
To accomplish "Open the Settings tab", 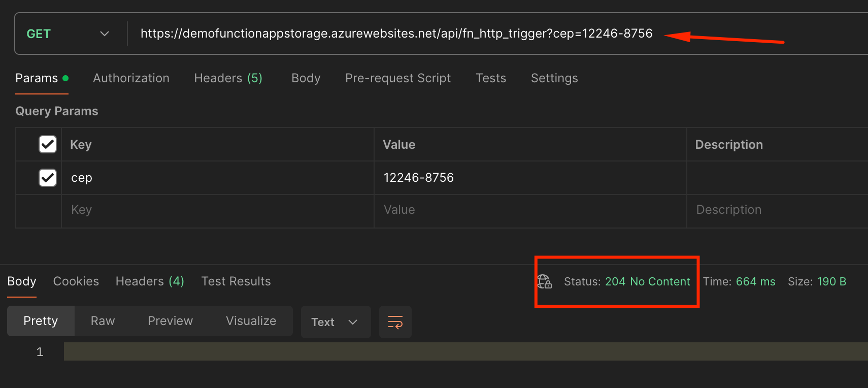I will (554, 78).
